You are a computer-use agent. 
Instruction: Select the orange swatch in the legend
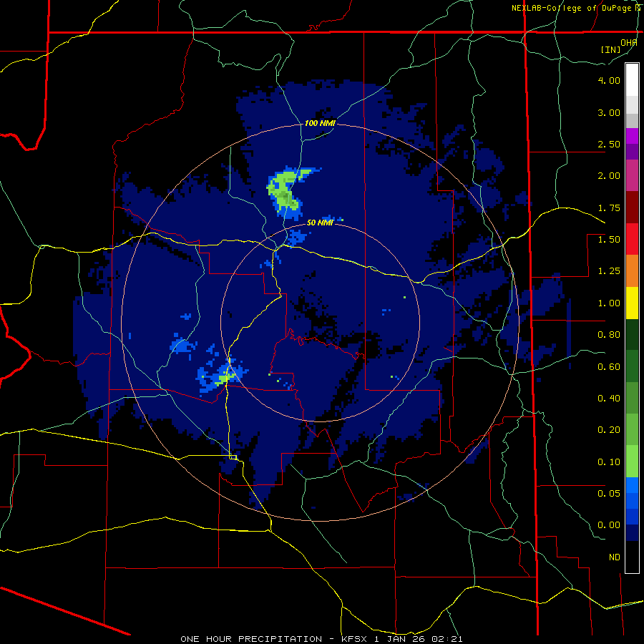[632, 270]
